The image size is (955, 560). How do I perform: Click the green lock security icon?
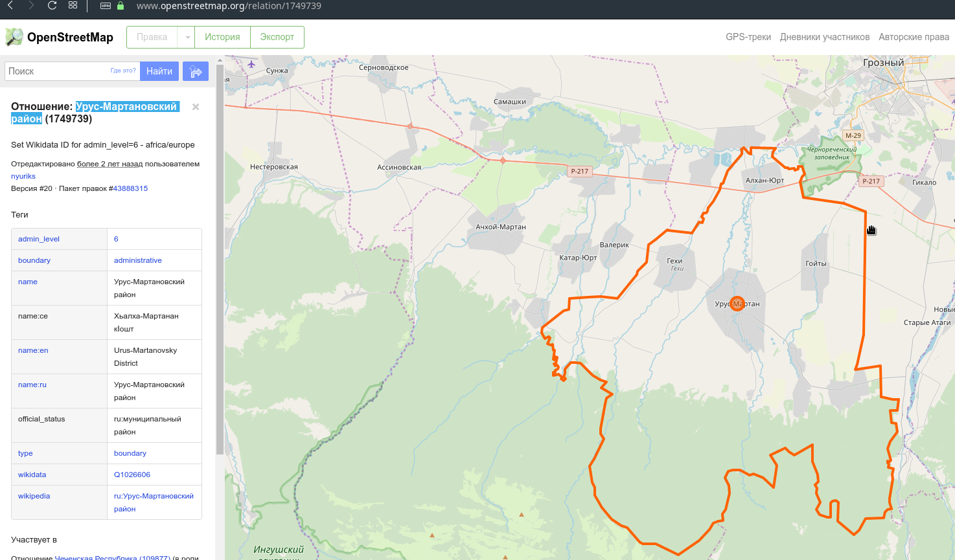click(x=121, y=6)
